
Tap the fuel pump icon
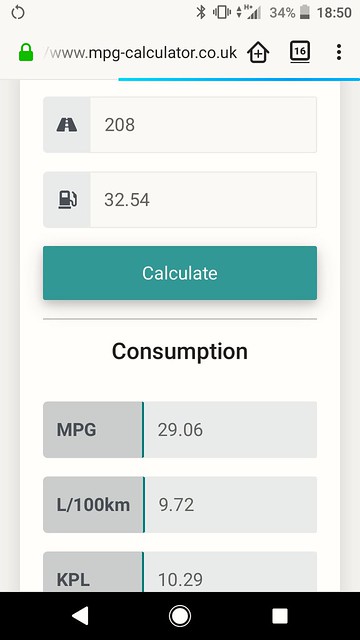coord(67,200)
